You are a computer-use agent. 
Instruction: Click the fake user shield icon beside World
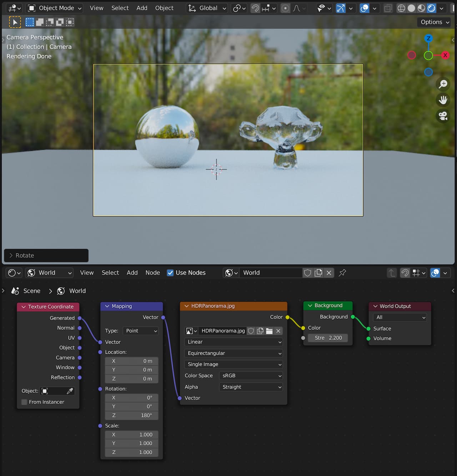307,273
